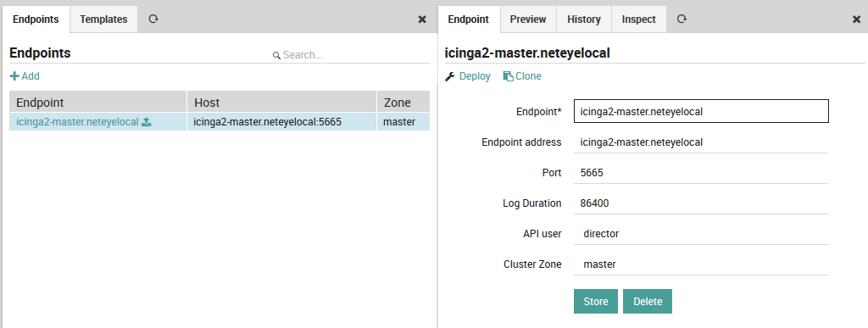Close the right Endpoint detail pane
This screenshot has height=328, width=868.
pos(856,19)
